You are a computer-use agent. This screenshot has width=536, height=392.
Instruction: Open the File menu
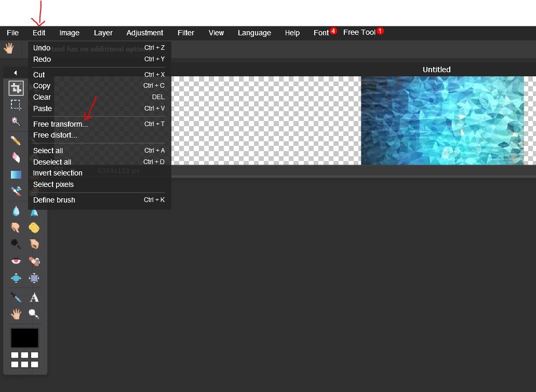point(12,33)
